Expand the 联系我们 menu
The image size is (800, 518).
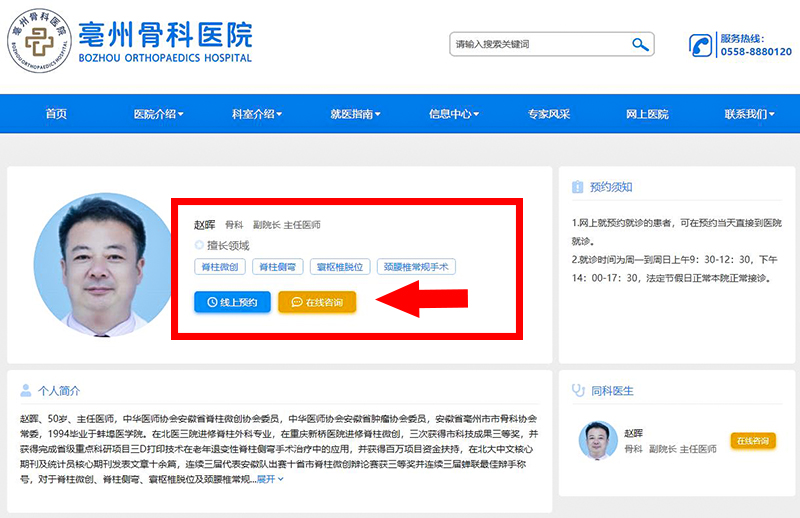click(749, 114)
